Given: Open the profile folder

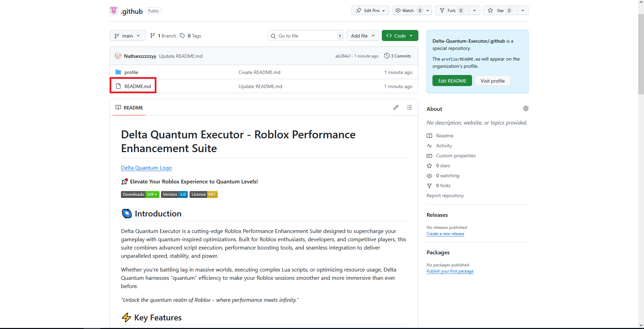Looking at the screenshot, I should pyautogui.click(x=131, y=72).
